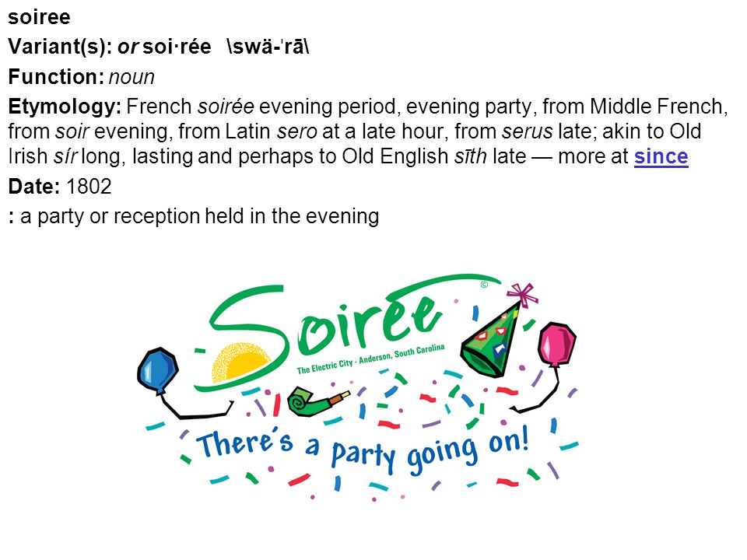Click the 'Date:' label
This screenshot has height=560, width=747.
click(x=33, y=186)
